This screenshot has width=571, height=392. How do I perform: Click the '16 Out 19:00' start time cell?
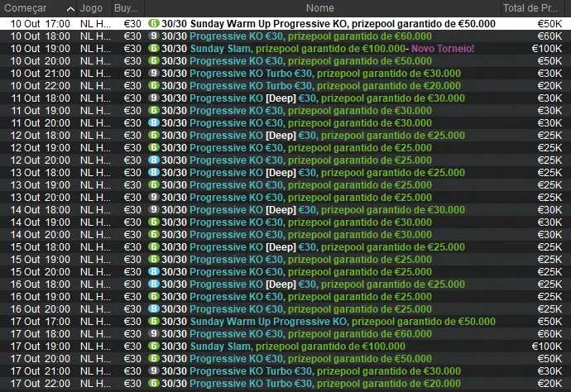(x=40, y=296)
